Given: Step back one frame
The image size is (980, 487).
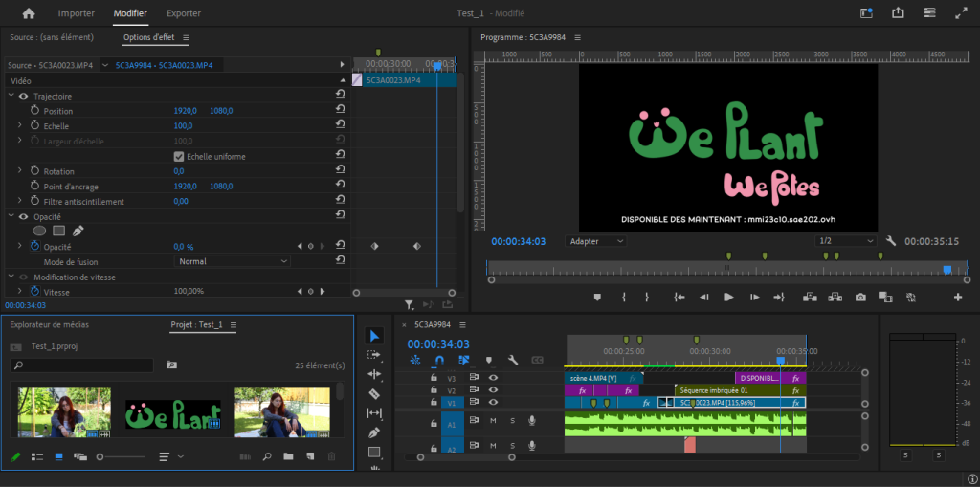Looking at the screenshot, I should (703, 298).
